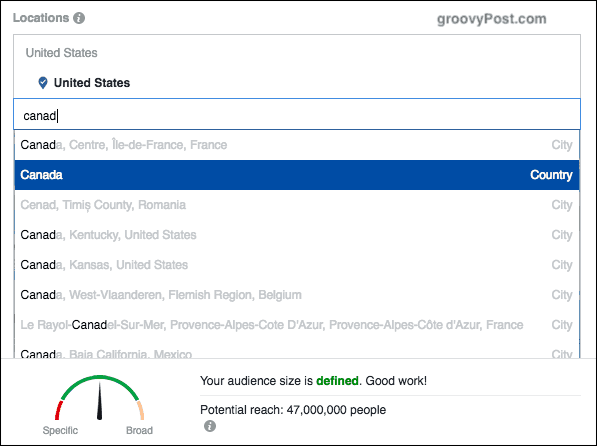Select Cenad, Timiș County, Romania

tap(297, 205)
